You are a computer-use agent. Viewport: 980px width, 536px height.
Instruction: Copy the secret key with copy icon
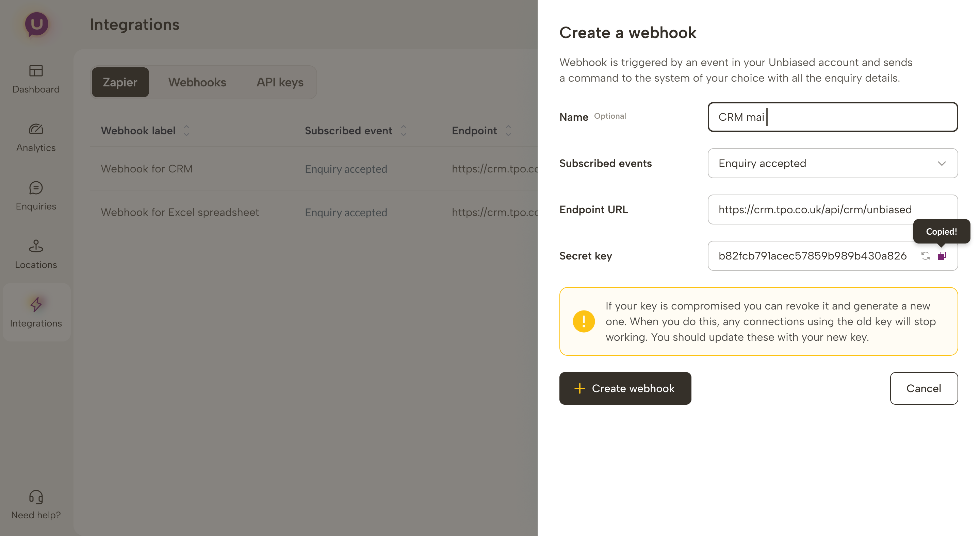[942, 256]
